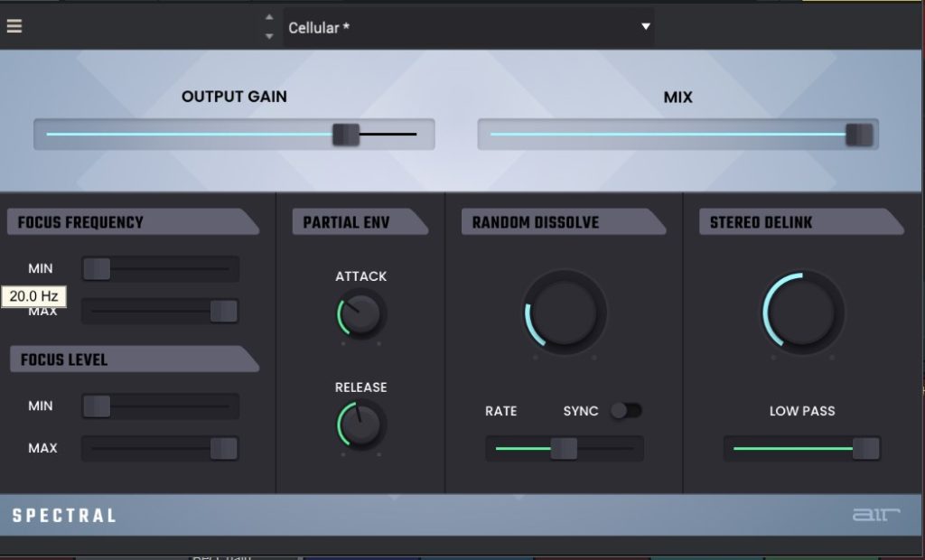Viewport: 925px width, 560px height.
Task: Click the Partial Env Attack knob
Action: coord(361,314)
